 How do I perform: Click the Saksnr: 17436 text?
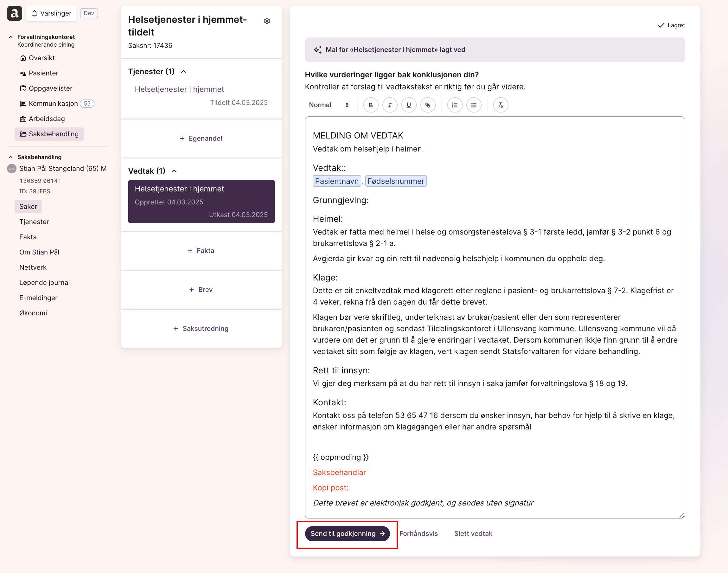150,46
